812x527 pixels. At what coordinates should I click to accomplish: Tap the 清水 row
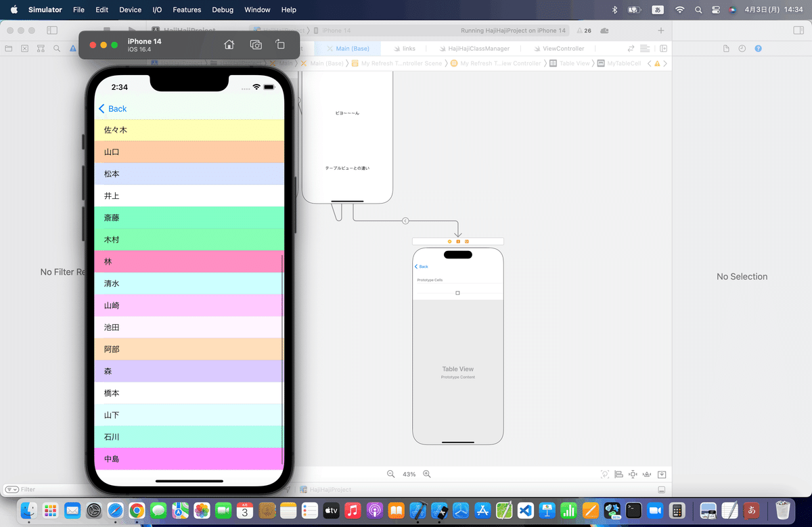(x=189, y=283)
